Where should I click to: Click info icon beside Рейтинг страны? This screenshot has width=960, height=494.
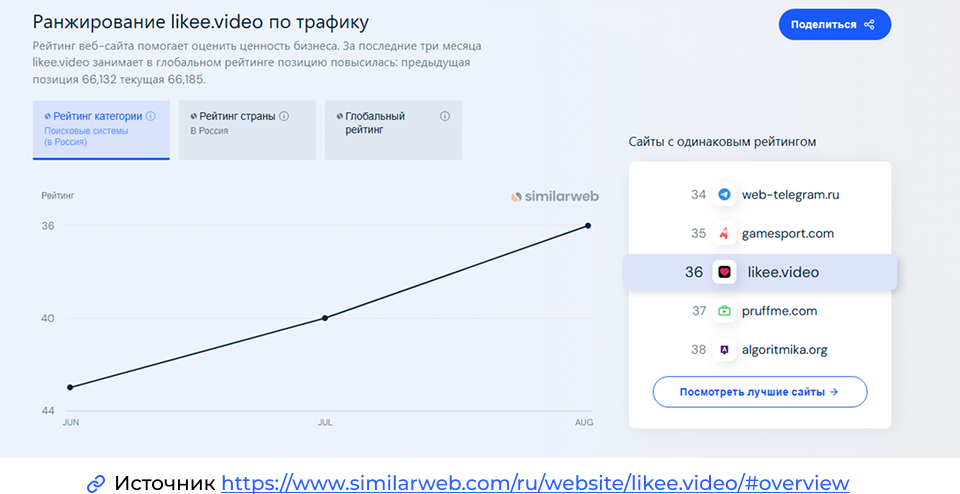click(x=284, y=116)
